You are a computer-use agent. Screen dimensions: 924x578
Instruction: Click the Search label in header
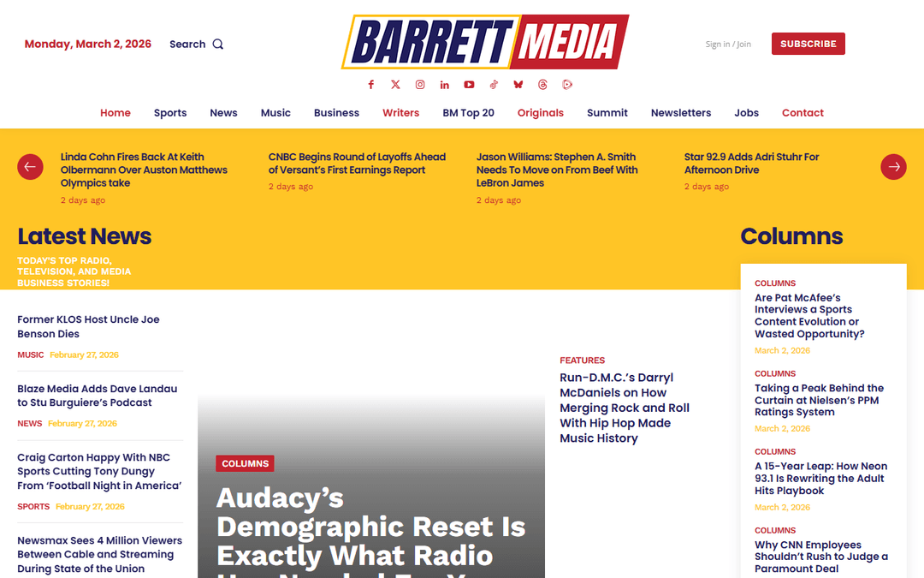click(187, 45)
